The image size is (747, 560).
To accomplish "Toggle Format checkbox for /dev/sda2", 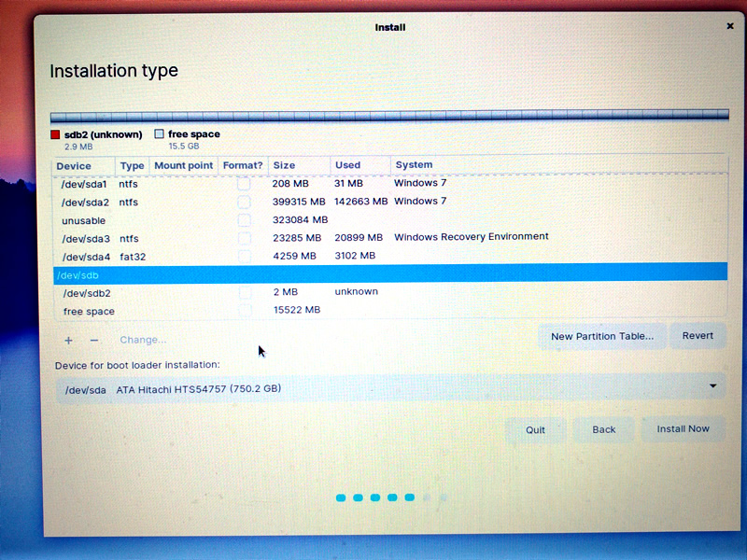I will (x=244, y=202).
